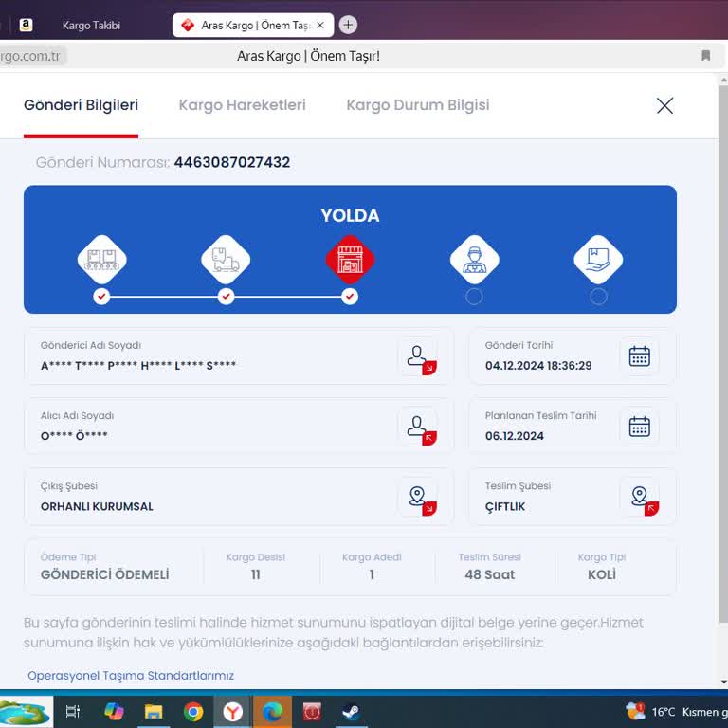Screen dimensions: 728x728
Task: Close the shipment details panel with the X
Action: point(664,105)
